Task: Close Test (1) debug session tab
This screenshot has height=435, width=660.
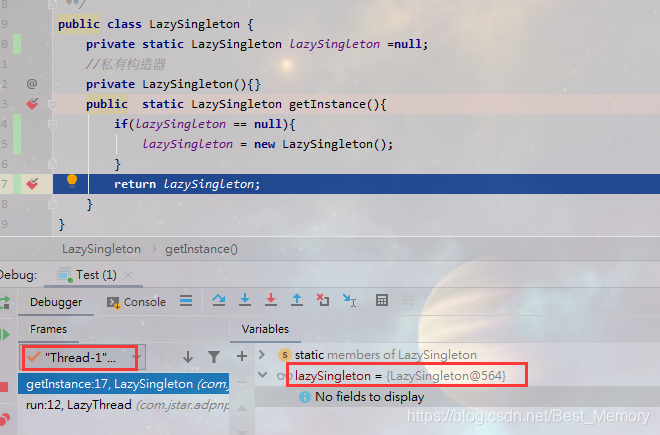Action: pyautogui.click(x=128, y=275)
